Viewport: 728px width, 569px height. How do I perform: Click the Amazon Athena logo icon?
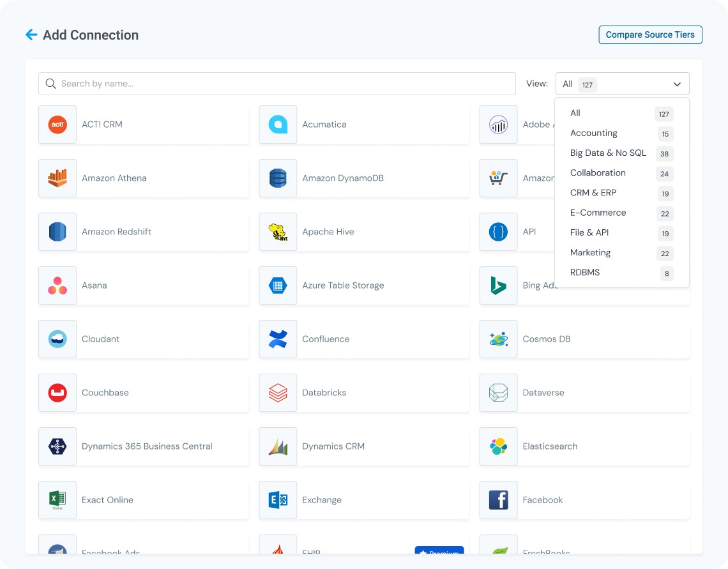pos(57,178)
